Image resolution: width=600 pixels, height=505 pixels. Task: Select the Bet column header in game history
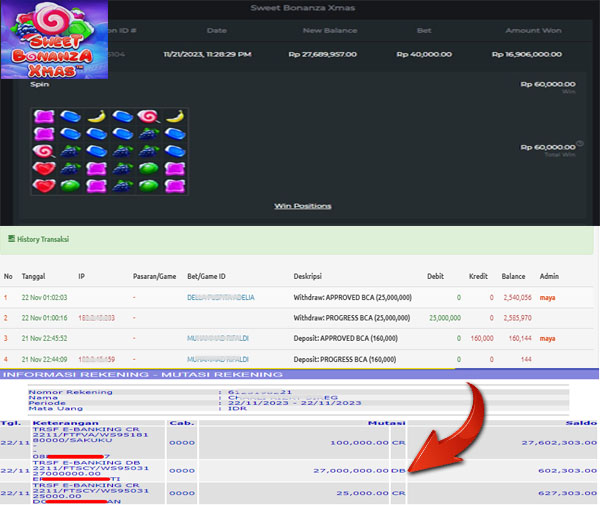pos(424,30)
